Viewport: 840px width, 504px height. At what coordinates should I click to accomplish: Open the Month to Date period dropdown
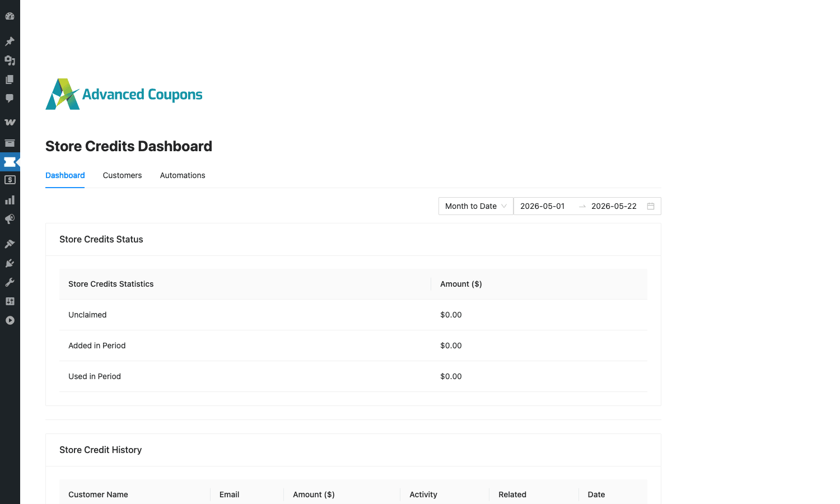coord(475,206)
